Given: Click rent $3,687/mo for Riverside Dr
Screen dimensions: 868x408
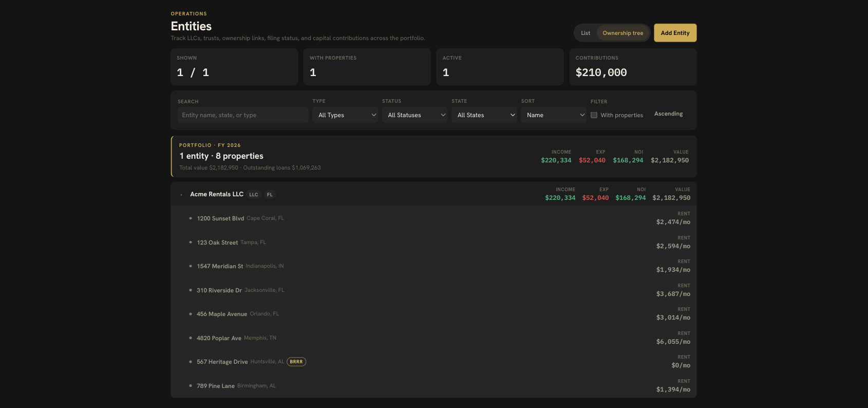Looking at the screenshot, I should [x=673, y=294].
